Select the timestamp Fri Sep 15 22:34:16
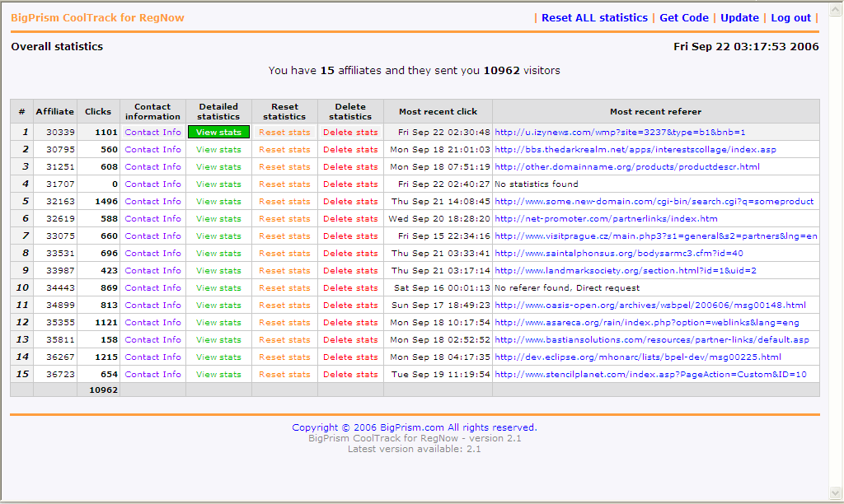The image size is (844, 504). 444,236
